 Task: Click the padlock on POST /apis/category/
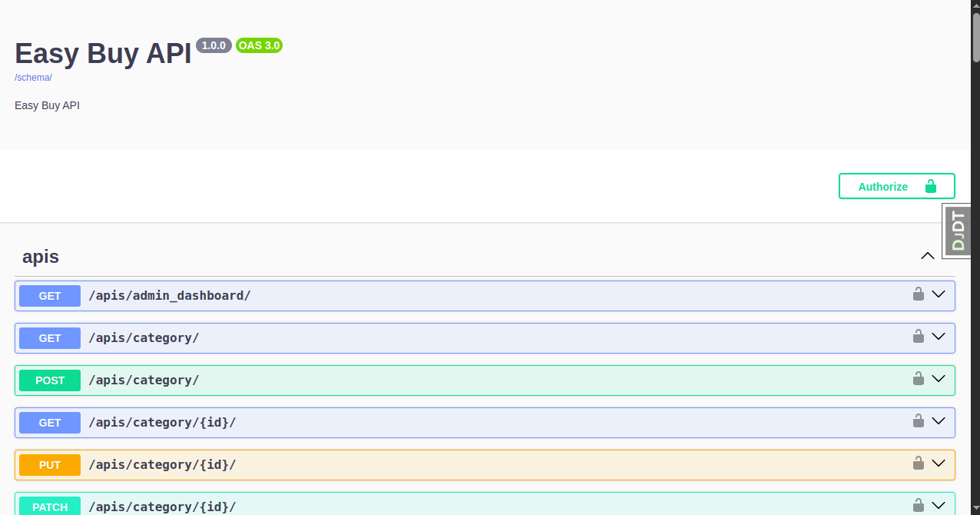(x=918, y=378)
